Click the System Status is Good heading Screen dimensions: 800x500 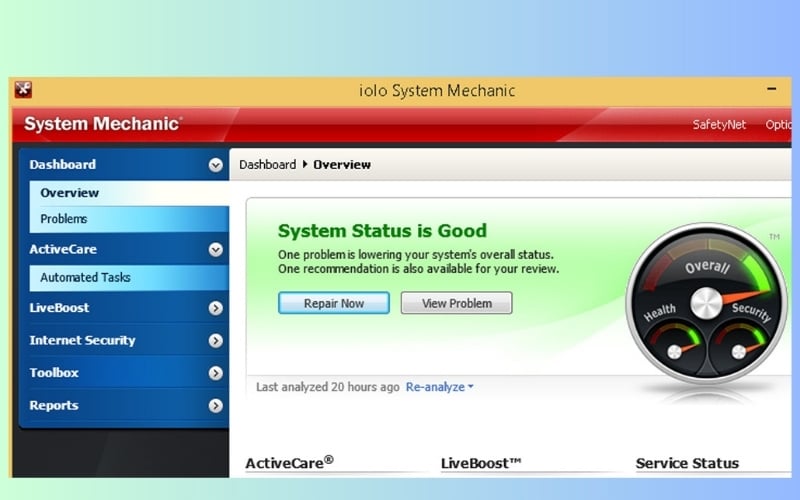(x=382, y=231)
